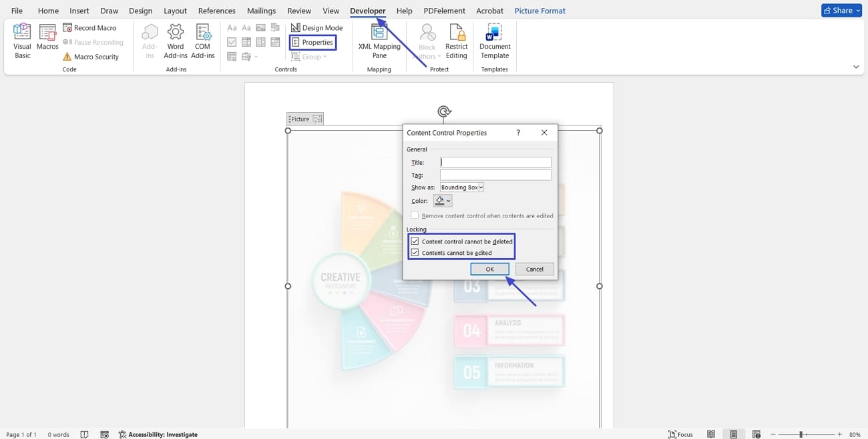Click Accessibility: Investigate in status bar
The height and width of the screenshot is (439, 868).
(x=158, y=434)
